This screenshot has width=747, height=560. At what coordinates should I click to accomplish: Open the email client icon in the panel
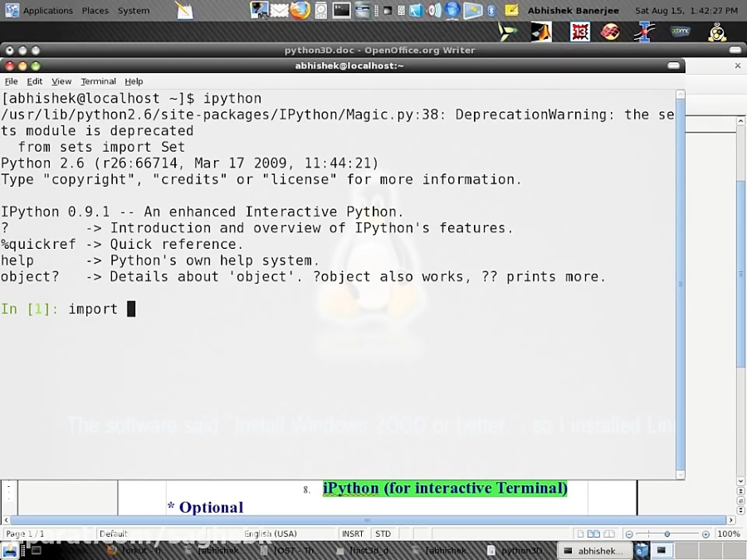278,11
